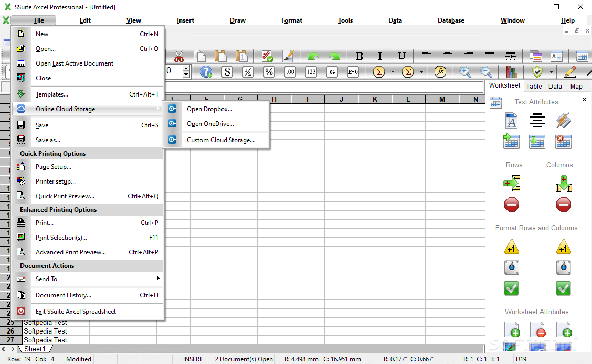Justify text alignment
This screenshot has height=364, width=592.
click(x=490, y=57)
